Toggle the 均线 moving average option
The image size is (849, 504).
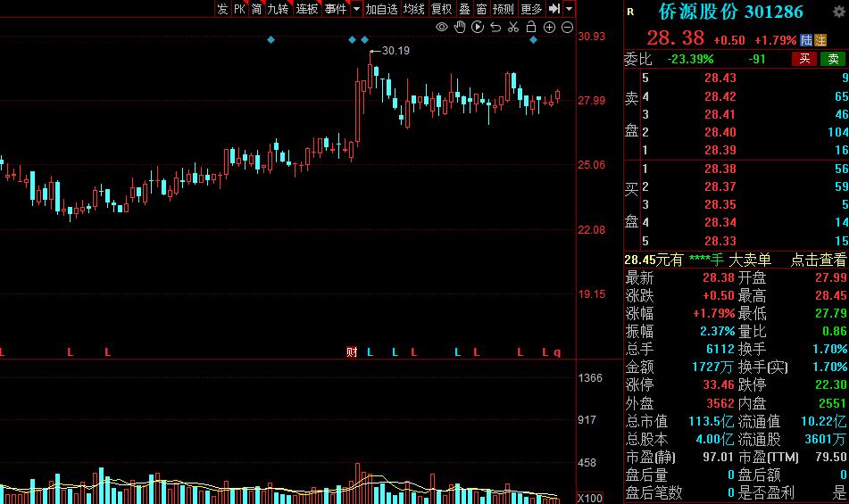(x=413, y=9)
